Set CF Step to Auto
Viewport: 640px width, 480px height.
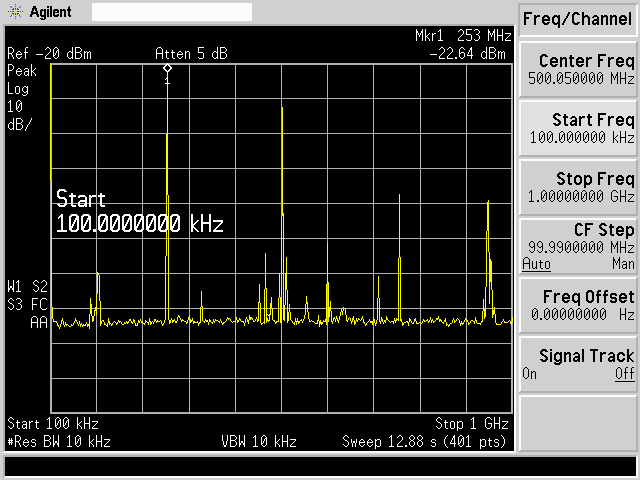(536, 264)
